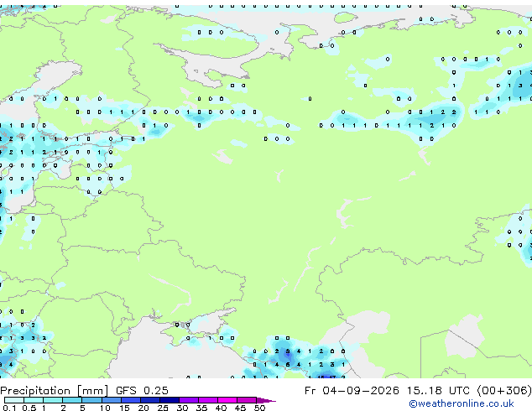
Task: Click the arrow tip for values above 50
Action: [x=266, y=400]
